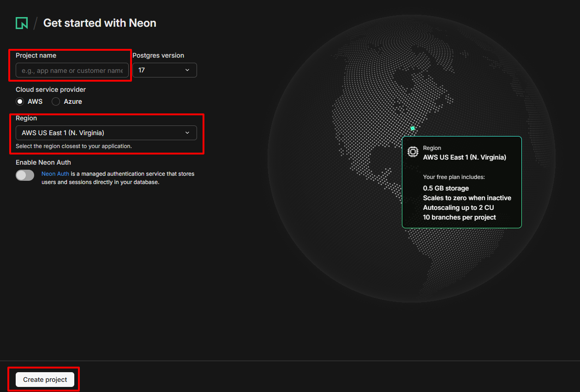Click the green region marker on the globe

coord(413,128)
